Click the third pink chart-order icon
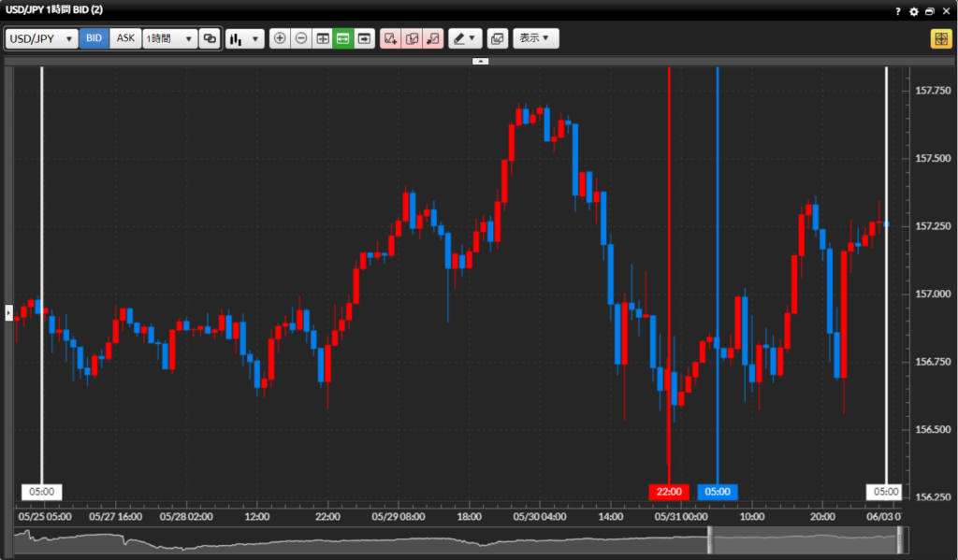Viewport: 958px width, 560px height. (x=432, y=38)
